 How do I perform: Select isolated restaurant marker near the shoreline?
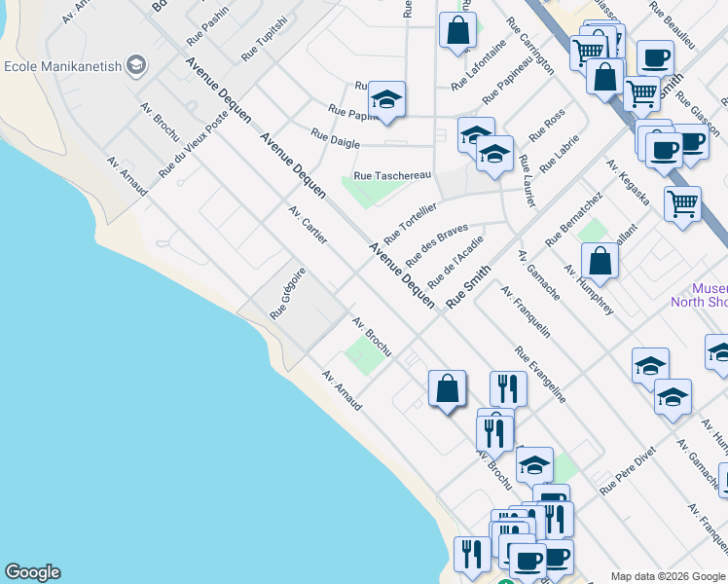coord(473,556)
